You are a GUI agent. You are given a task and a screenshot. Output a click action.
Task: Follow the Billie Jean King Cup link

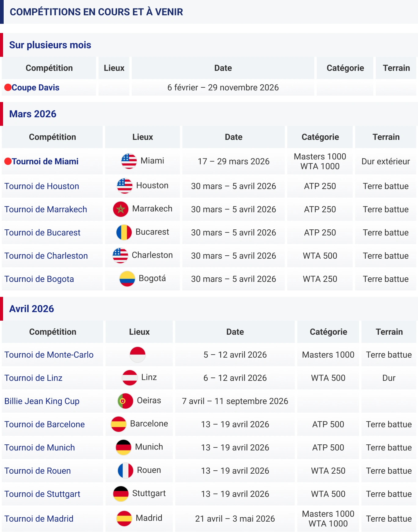(x=42, y=401)
